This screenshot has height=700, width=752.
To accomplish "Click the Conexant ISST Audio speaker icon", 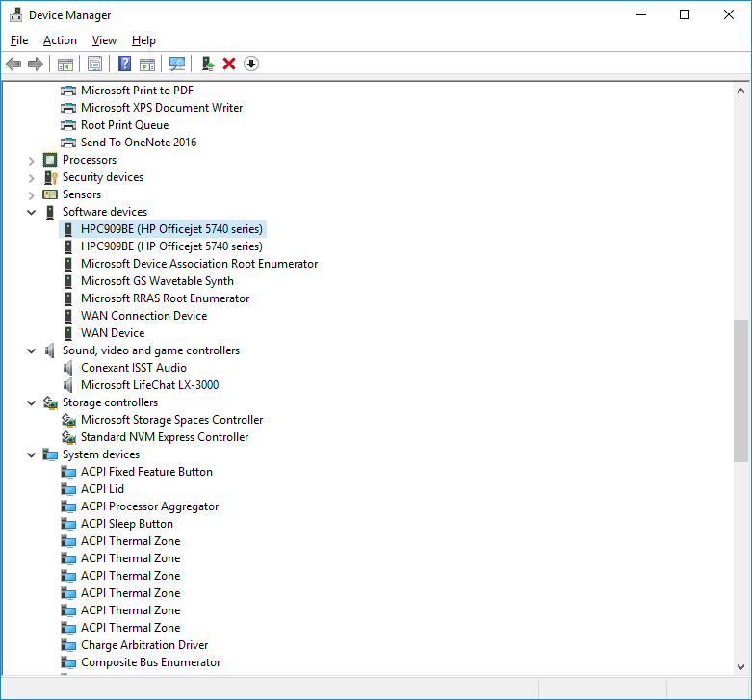I will [68, 368].
